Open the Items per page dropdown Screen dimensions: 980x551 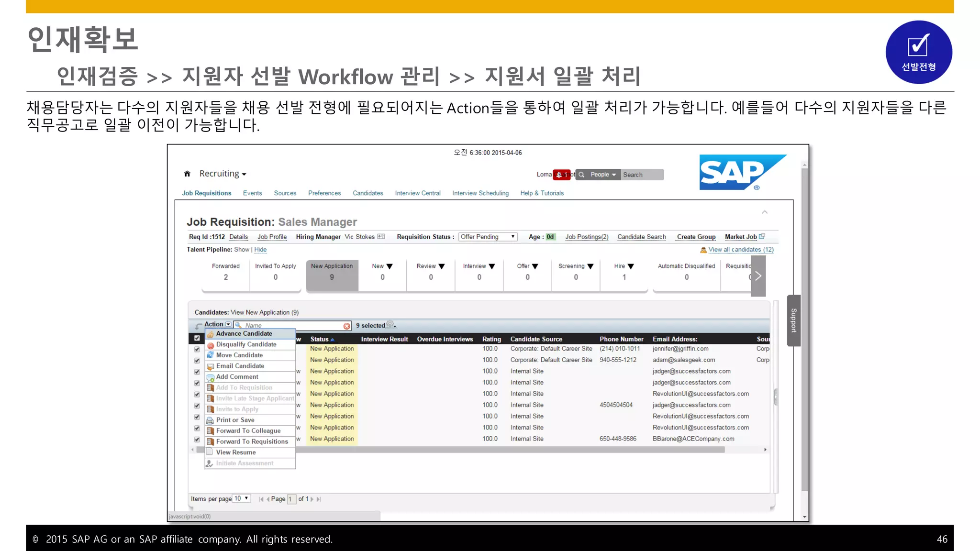tap(242, 498)
